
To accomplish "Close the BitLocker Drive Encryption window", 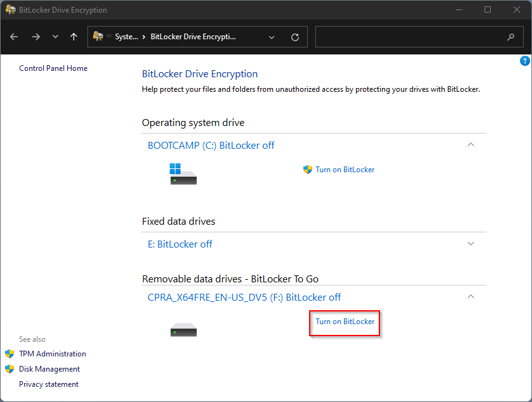I will coord(516,10).
